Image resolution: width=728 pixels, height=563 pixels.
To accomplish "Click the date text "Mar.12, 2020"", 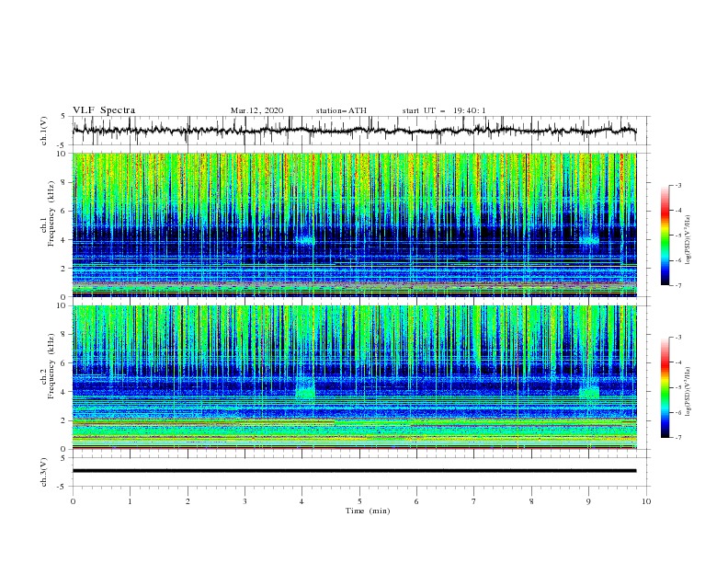I will pyautogui.click(x=256, y=110).
